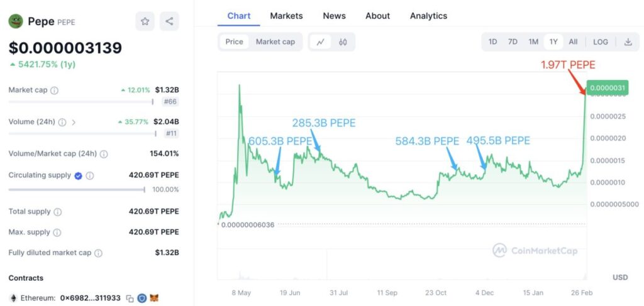This screenshot has height=306, width=644.
Task: Switch to candlestick chart icon
Action: pos(343,42)
